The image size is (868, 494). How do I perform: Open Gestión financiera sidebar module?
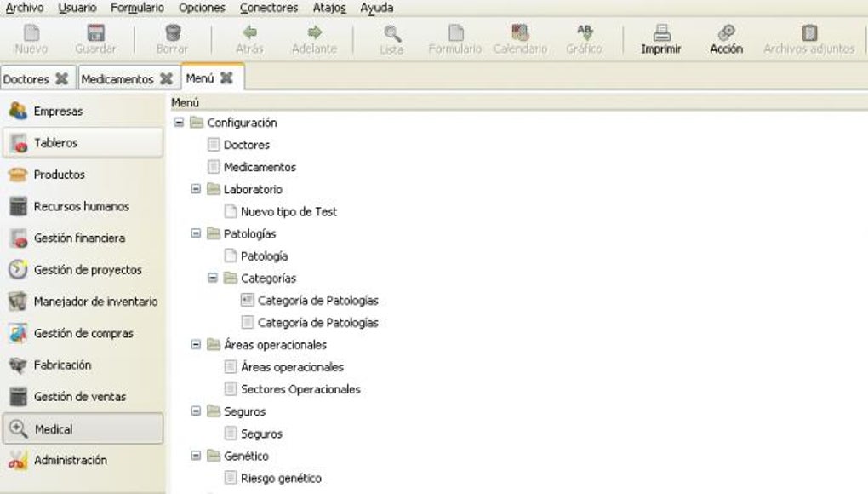point(83,238)
